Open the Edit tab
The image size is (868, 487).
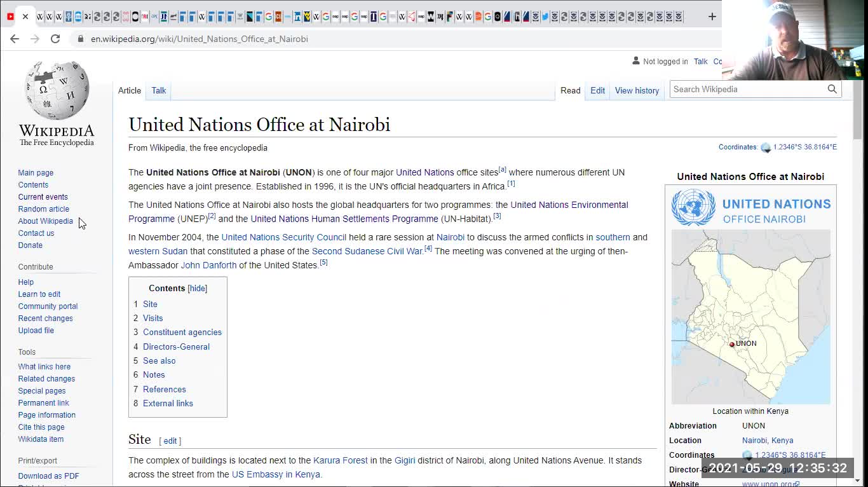[x=597, y=90]
